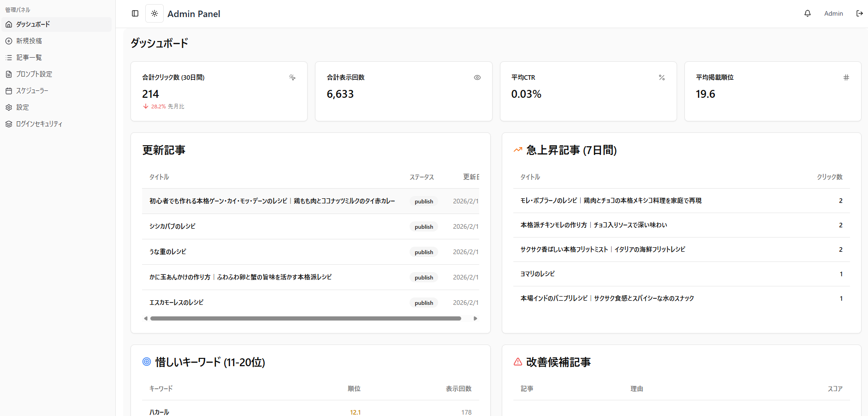Click the warning icon beside 改善候補記事
This screenshot has height=416, width=868.
517,362
